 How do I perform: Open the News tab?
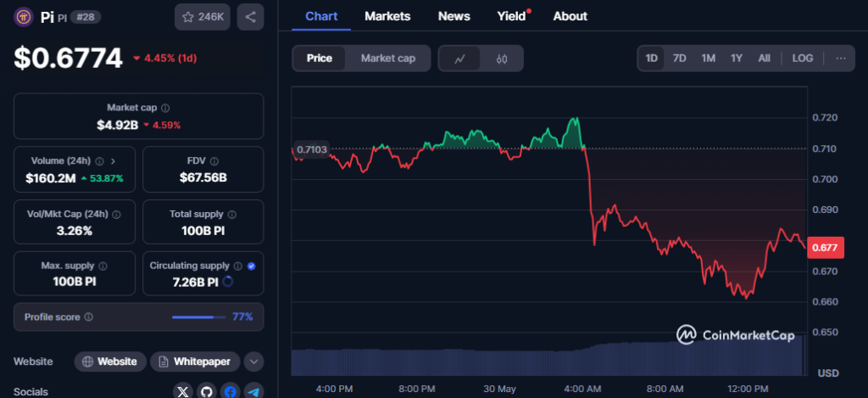click(454, 17)
